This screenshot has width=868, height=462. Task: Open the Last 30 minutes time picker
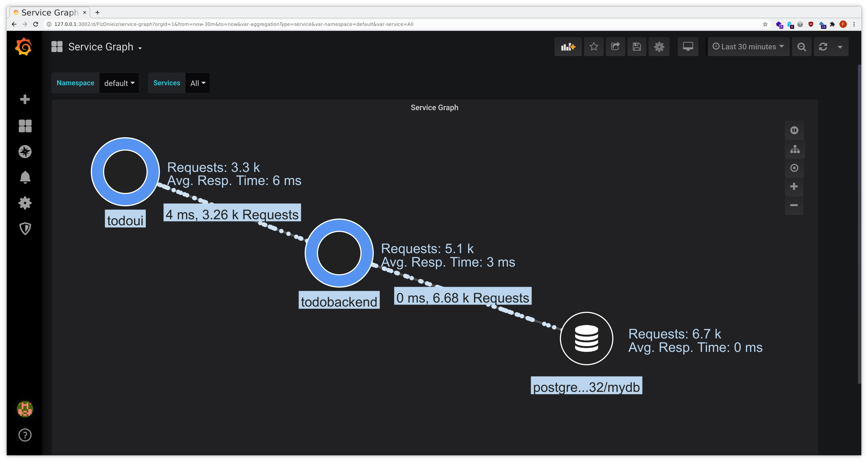(748, 47)
